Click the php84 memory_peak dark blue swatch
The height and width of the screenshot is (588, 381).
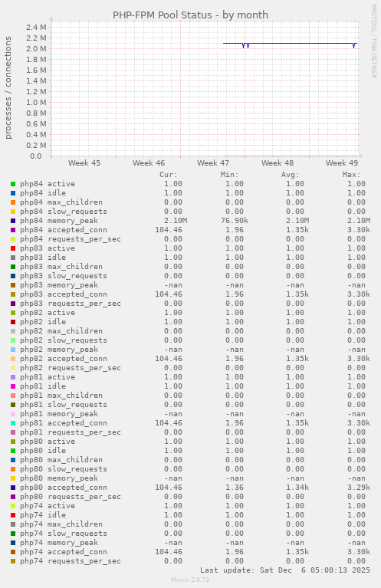point(13,221)
